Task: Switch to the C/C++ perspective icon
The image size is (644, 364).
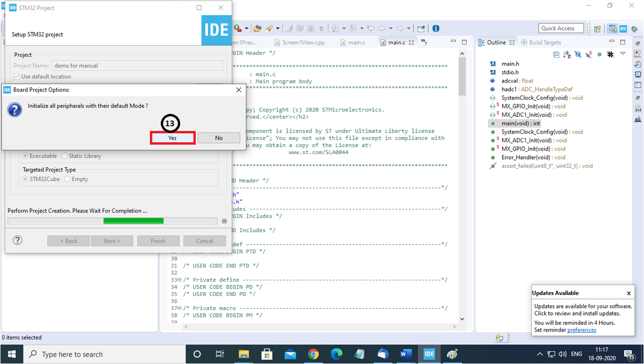Action: (613, 29)
